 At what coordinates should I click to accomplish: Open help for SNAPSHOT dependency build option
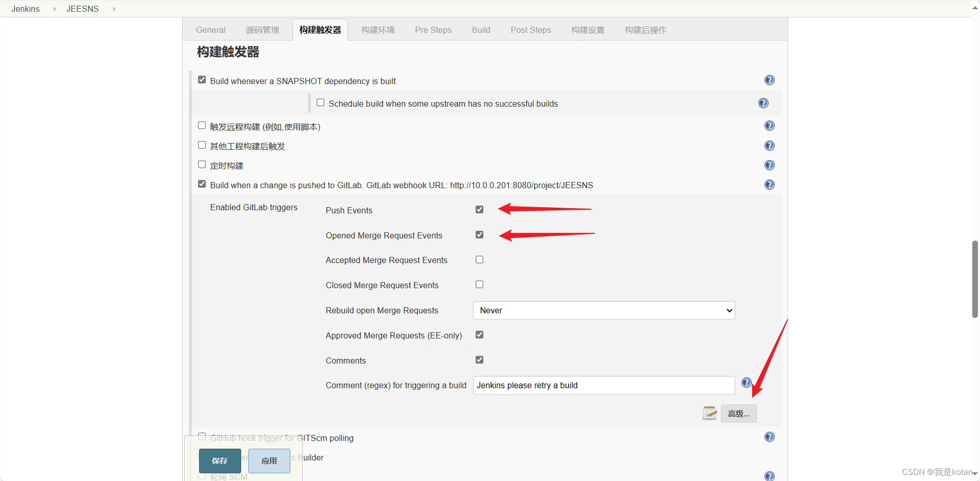click(x=769, y=80)
